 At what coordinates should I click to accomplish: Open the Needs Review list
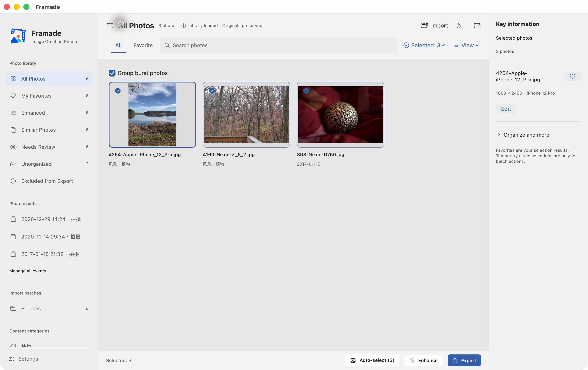pos(49,147)
